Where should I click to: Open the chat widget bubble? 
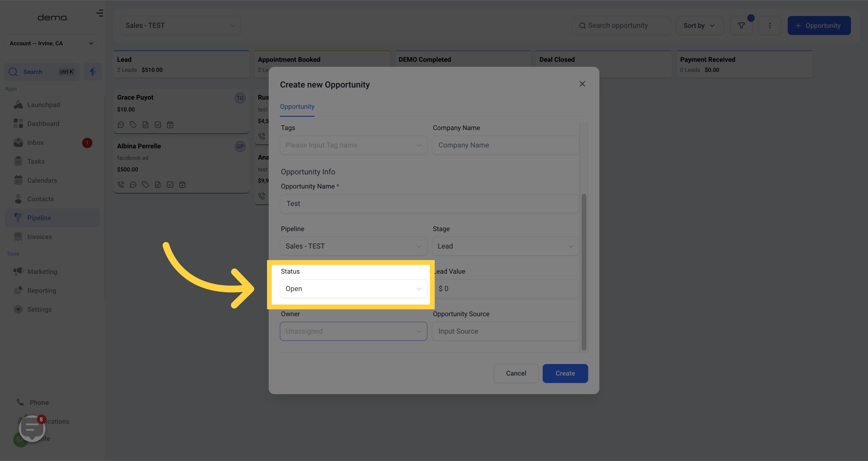tap(32, 428)
